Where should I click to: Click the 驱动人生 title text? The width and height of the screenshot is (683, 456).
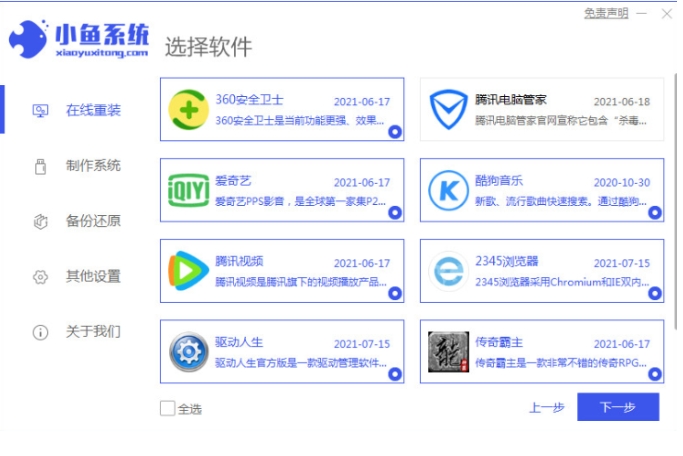(239, 342)
